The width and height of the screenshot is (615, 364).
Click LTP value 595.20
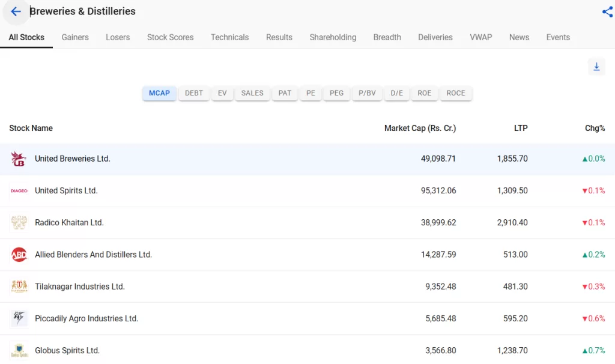pyautogui.click(x=515, y=318)
